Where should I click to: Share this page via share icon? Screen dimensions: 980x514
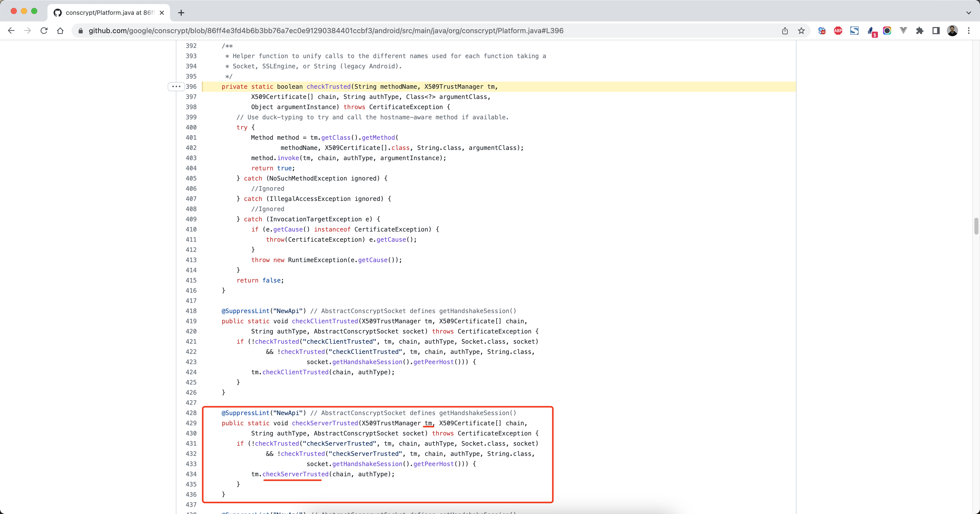tap(785, 31)
